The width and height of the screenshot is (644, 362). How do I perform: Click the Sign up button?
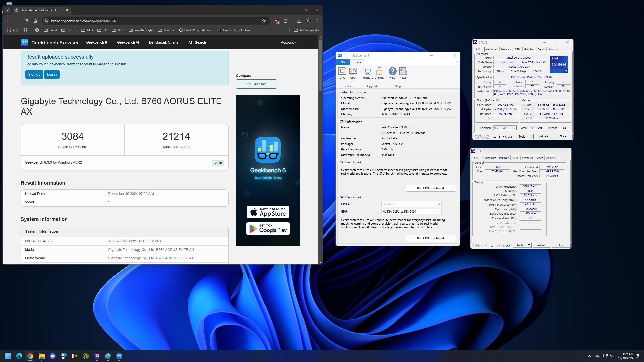coord(34,74)
